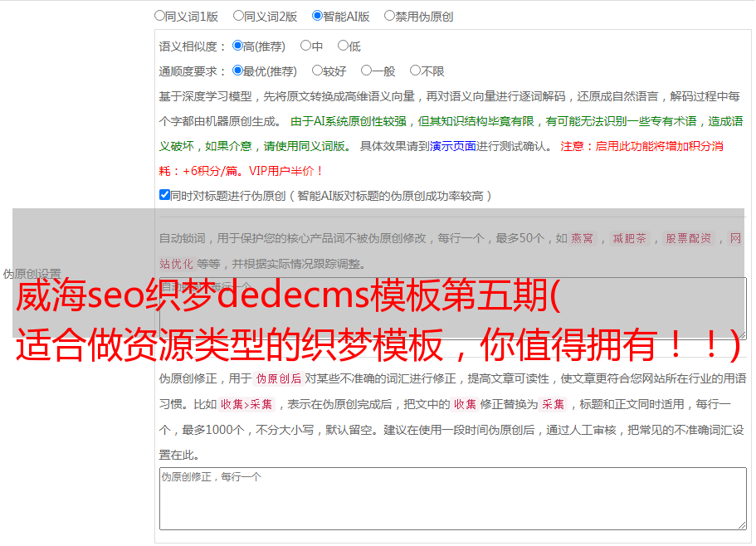The height and width of the screenshot is (546, 756).
Task: Set 语义相似度 to 低
Action: 343,46
